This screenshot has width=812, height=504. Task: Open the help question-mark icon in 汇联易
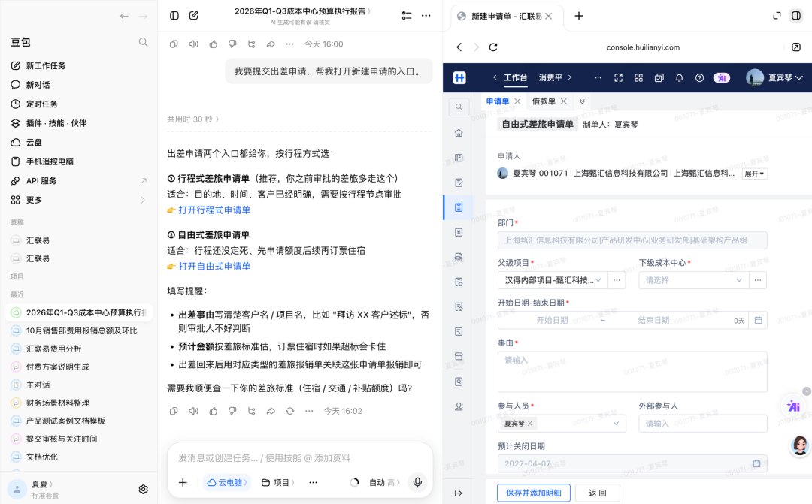click(x=700, y=77)
